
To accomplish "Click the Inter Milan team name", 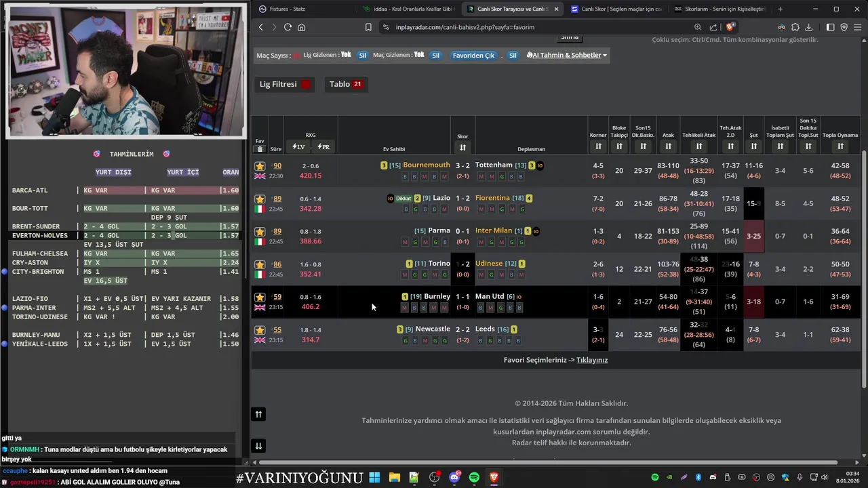I will [x=494, y=230].
